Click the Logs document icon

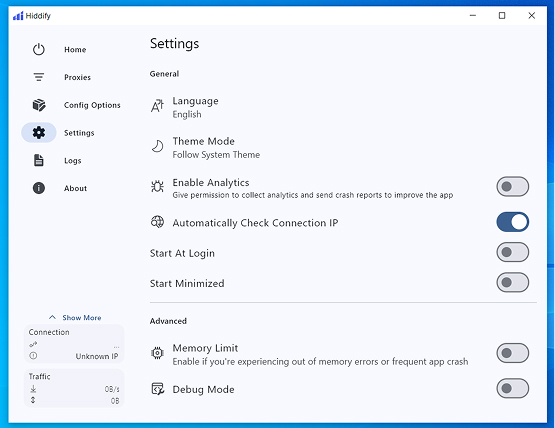pos(39,160)
